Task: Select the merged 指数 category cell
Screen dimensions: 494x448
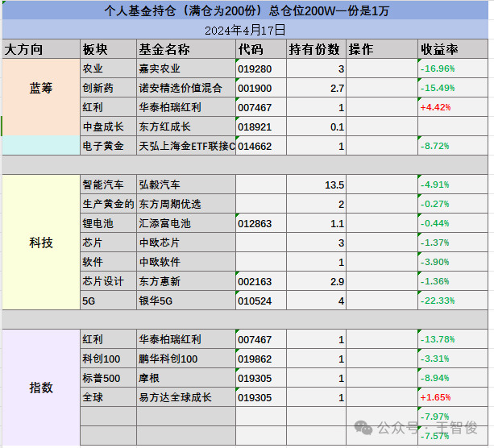Action: 41,388
